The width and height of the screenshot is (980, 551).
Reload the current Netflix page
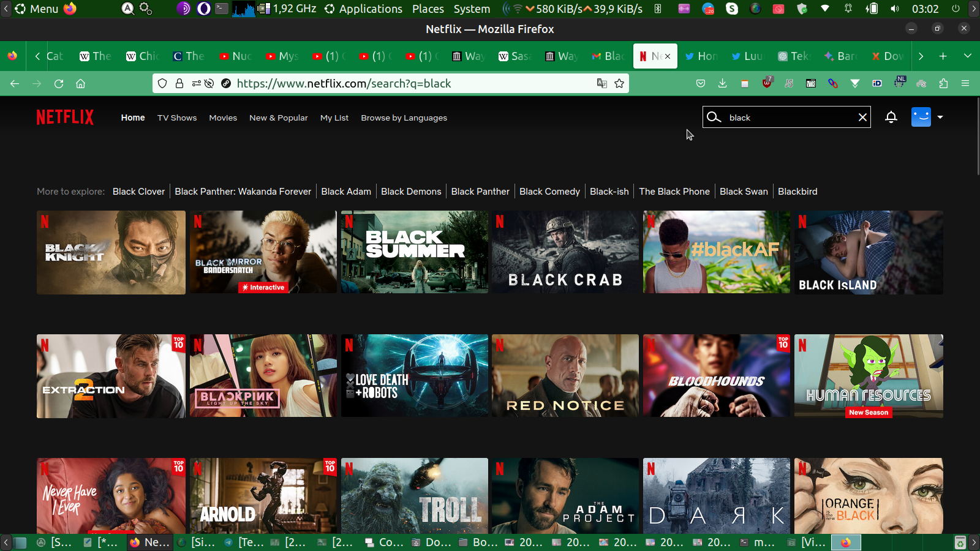pos(59,83)
